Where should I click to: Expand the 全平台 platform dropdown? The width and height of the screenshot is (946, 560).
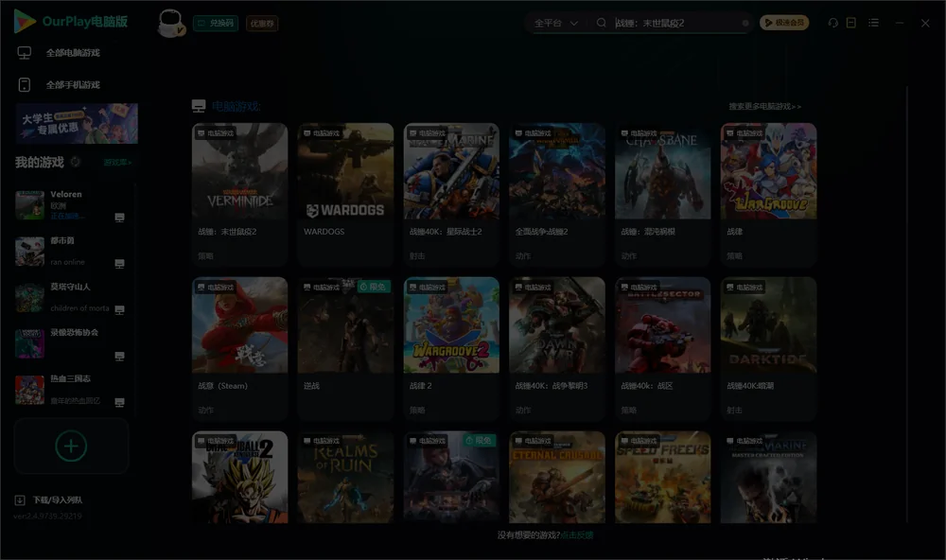tap(556, 23)
